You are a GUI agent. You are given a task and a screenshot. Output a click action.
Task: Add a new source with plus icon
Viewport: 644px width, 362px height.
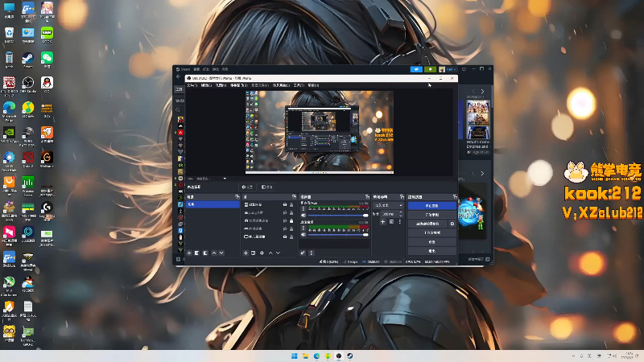pyautogui.click(x=246, y=253)
